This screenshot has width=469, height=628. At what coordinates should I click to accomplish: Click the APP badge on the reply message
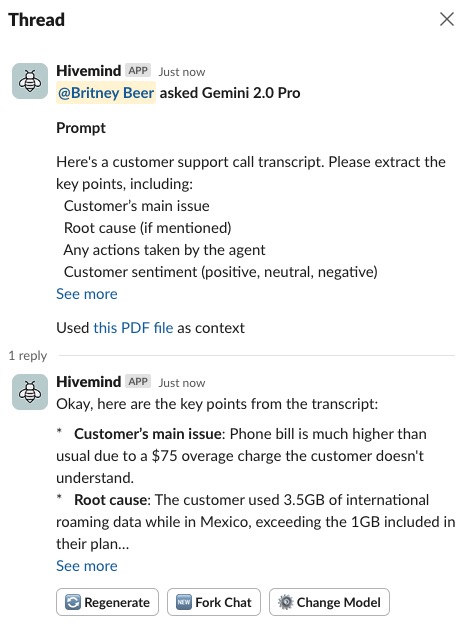[138, 382]
